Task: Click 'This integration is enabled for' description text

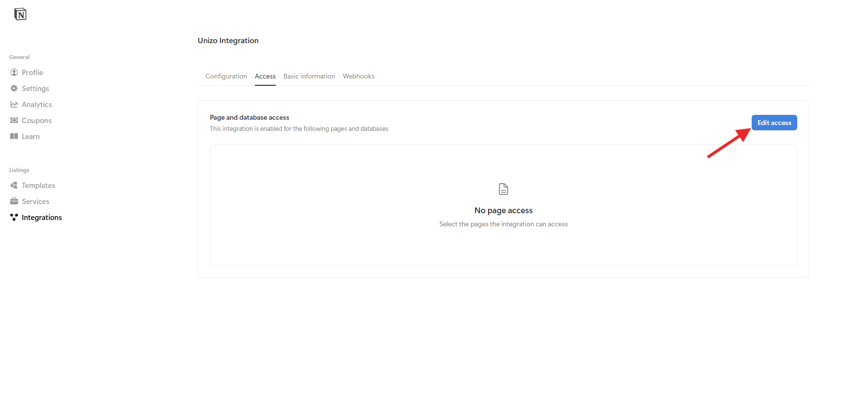Action: pyautogui.click(x=299, y=128)
